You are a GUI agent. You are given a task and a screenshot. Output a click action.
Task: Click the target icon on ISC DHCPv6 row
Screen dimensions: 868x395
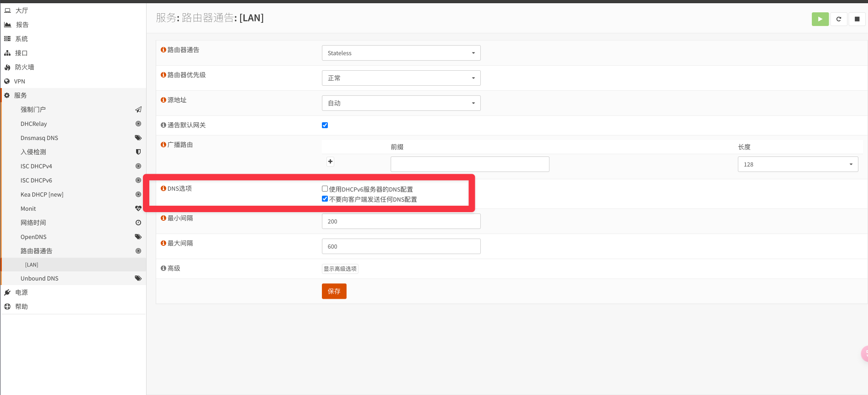click(x=138, y=180)
